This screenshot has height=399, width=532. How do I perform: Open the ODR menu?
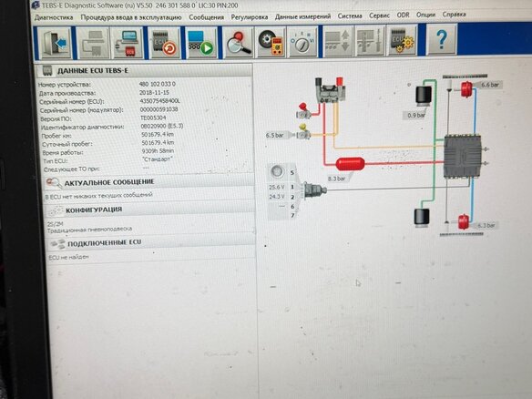tap(403, 15)
